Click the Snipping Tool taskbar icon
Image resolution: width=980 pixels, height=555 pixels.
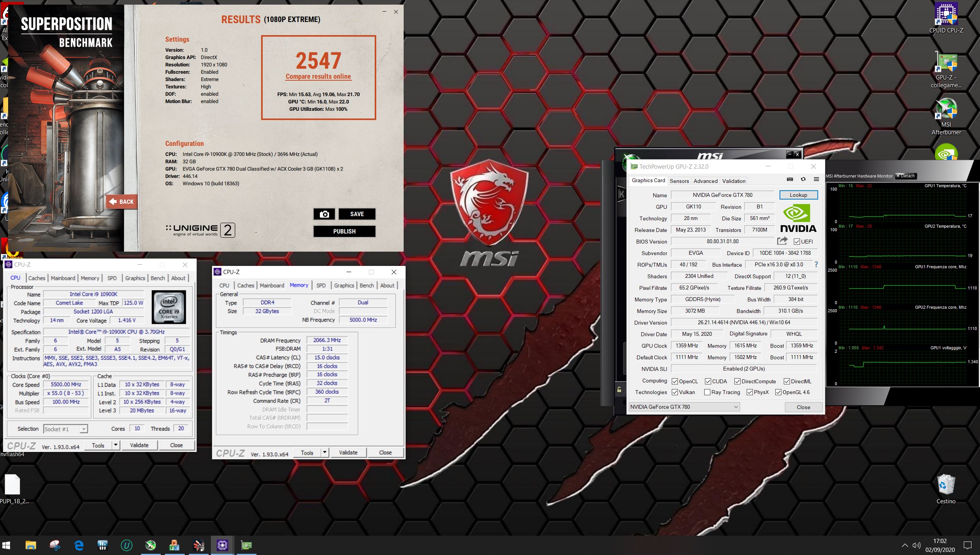pos(55,545)
